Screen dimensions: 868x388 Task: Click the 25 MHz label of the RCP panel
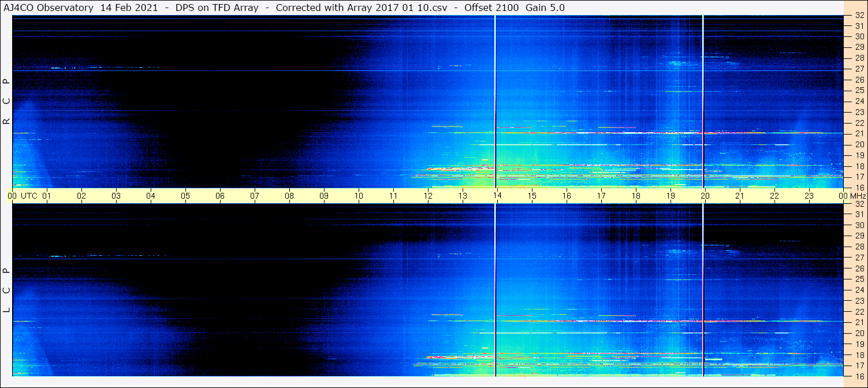click(859, 90)
